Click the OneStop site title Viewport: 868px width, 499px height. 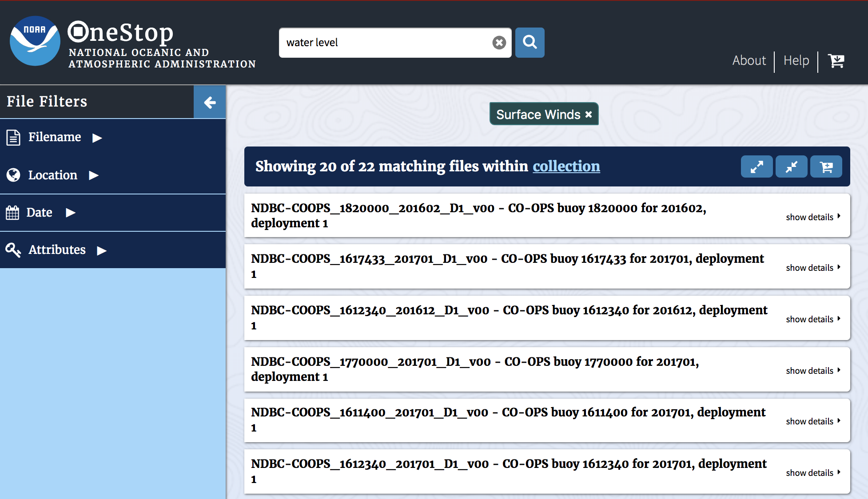(x=120, y=32)
